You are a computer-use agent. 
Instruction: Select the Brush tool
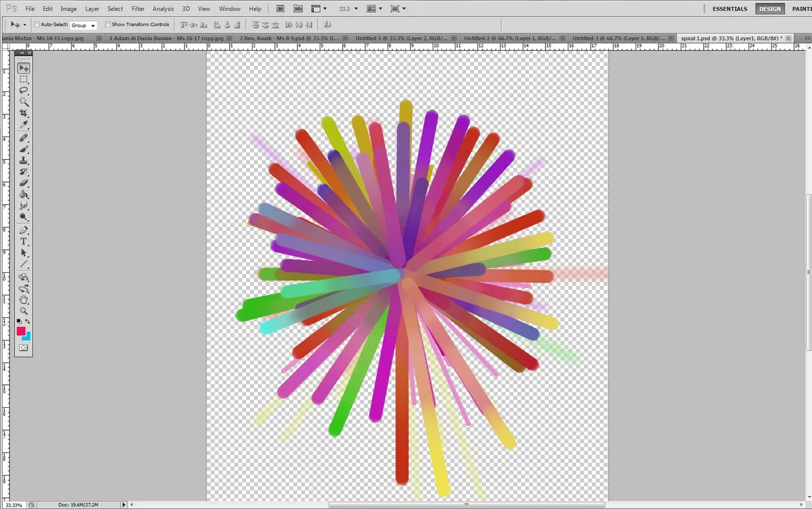pos(23,149)
